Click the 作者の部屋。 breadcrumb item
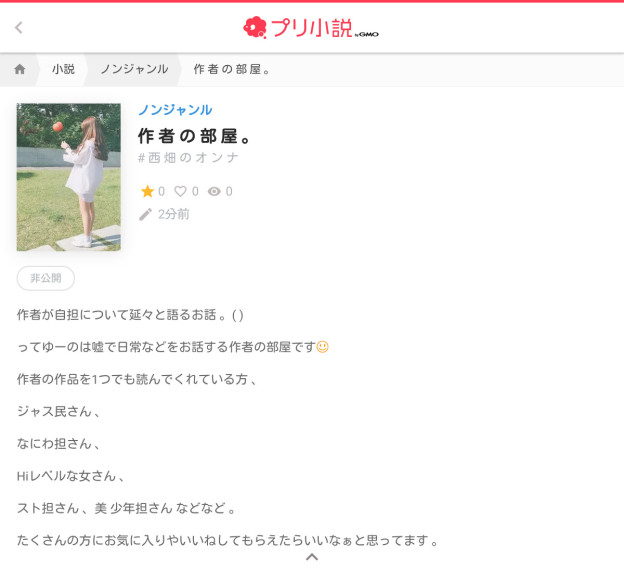624x582 pixels. (x=232, y=69)
